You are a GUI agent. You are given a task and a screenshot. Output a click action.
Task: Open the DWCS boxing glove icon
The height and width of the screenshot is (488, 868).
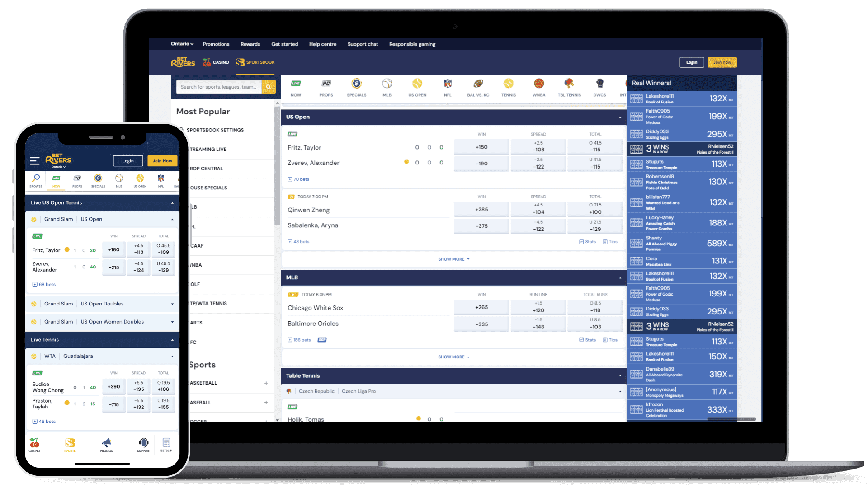(x=599, y=87)
